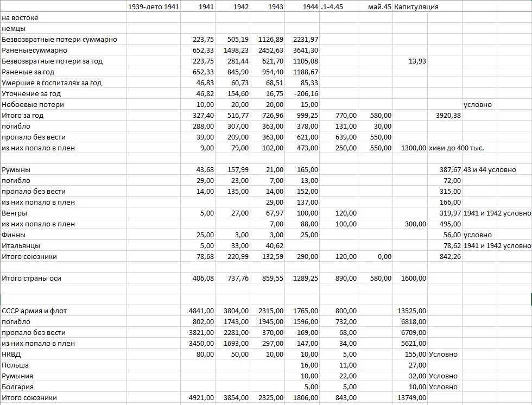Click the note 'хиви до 400 тыс.'

[x=457, y=148]
